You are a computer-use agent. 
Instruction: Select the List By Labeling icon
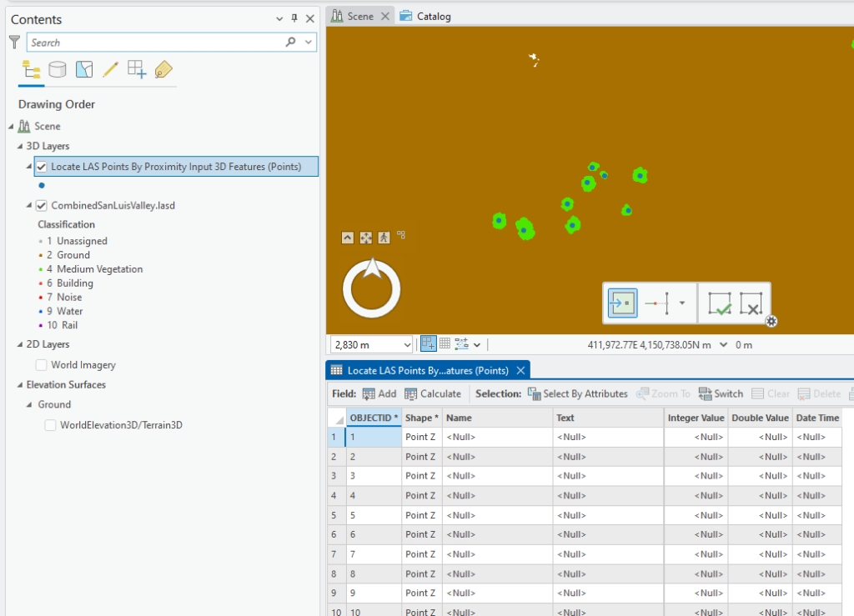163,69
